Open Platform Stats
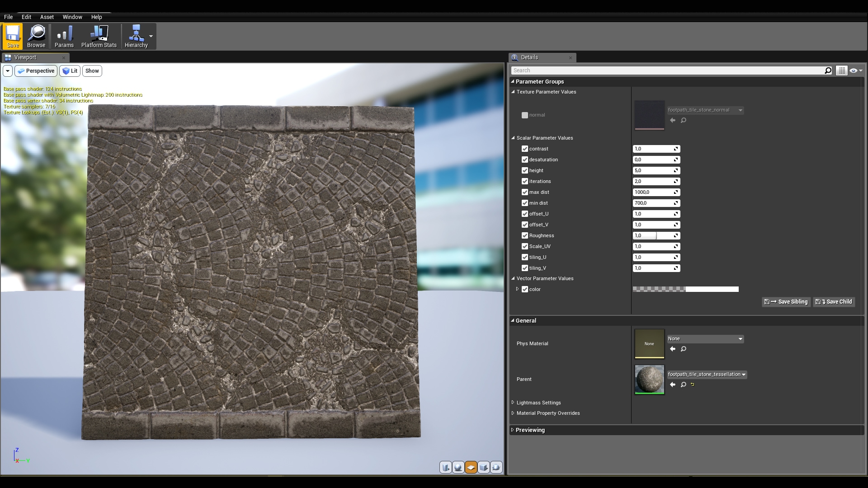 tap(99, 36)
